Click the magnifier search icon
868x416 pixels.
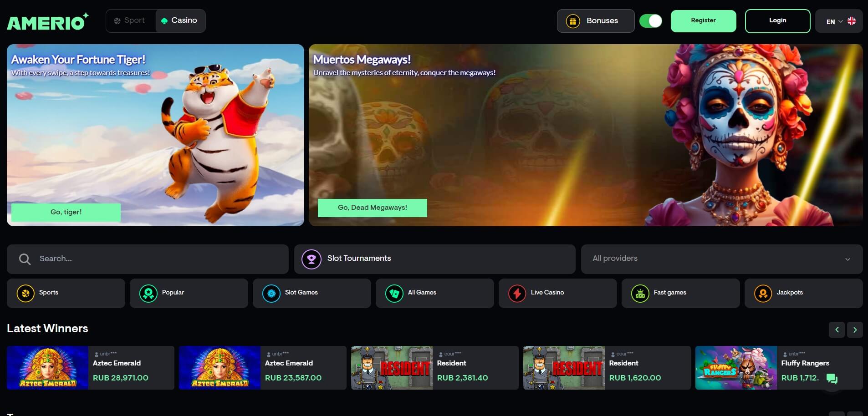[x=25, y=259]
